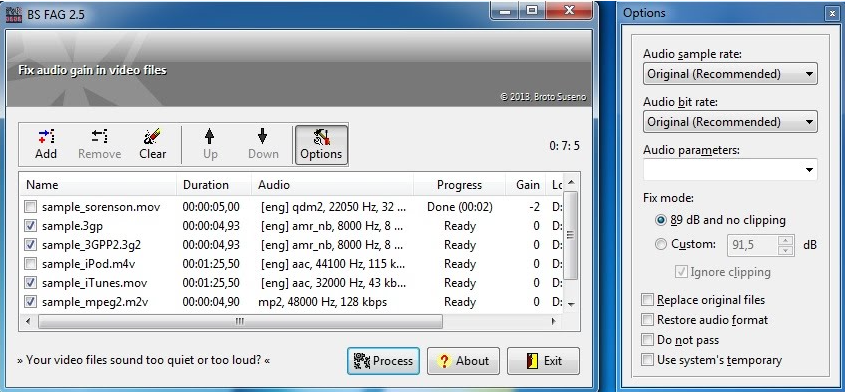Click the horizontal scrollbar right arrow
Image resolution: width=845 pixels, height=392 pixels.
click(x=553, y=321)
